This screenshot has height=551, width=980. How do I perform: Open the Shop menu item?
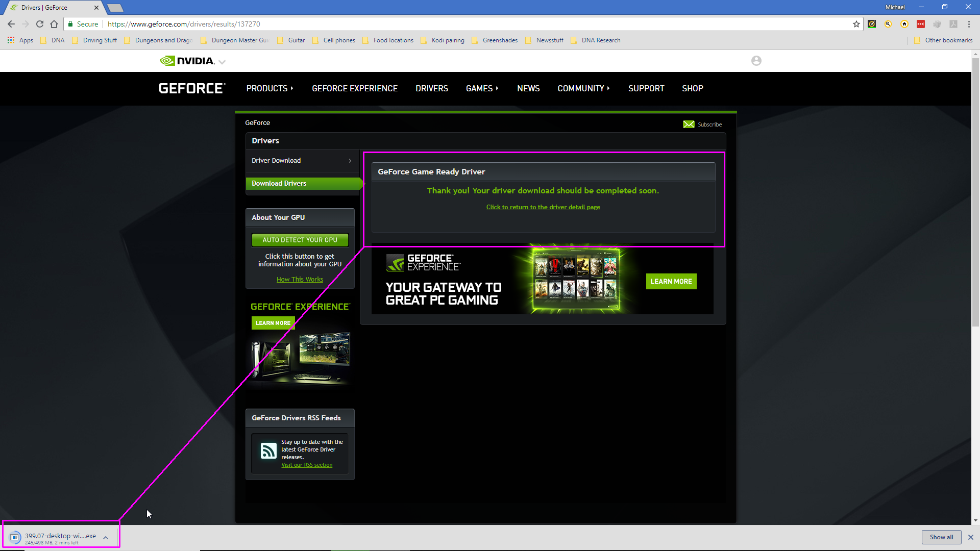pyautogui.click(x=693, y=88)
